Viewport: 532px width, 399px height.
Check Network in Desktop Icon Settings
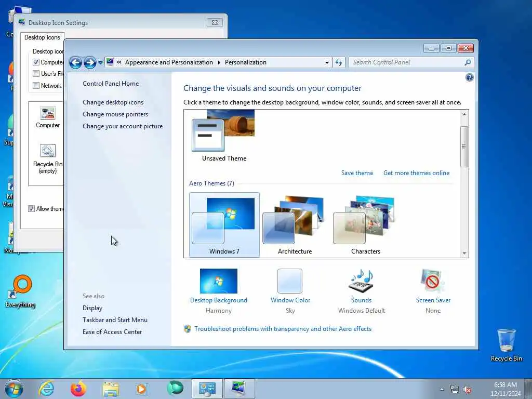click(36, 86)
